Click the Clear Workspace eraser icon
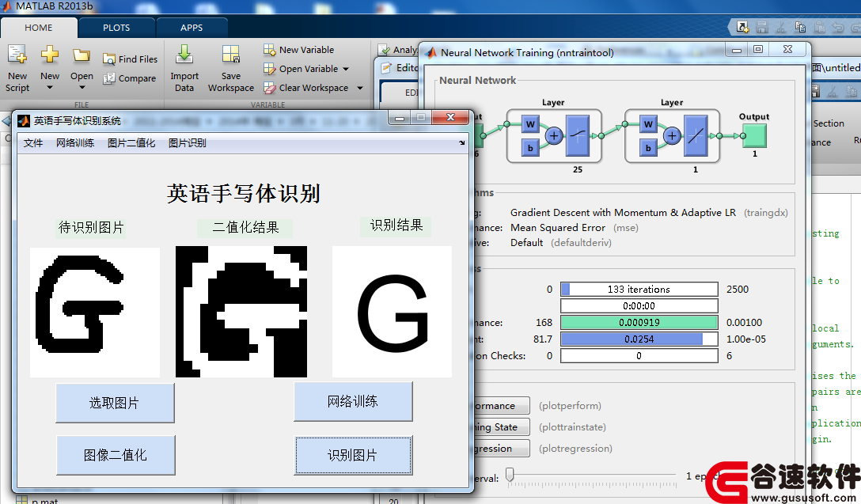Viewport: 861px width, 504px height. [269, 88]
